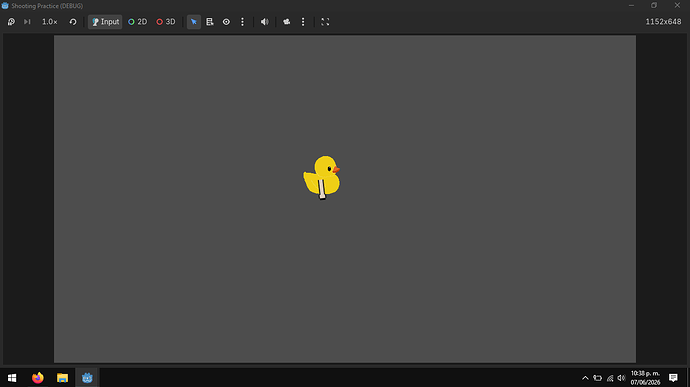Toggle camera override icon

286,22
